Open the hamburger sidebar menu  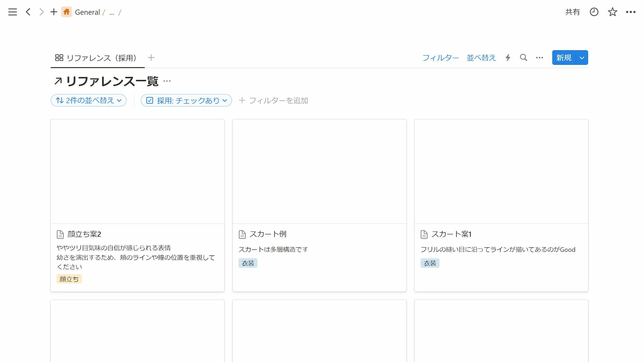click(12, 12)
